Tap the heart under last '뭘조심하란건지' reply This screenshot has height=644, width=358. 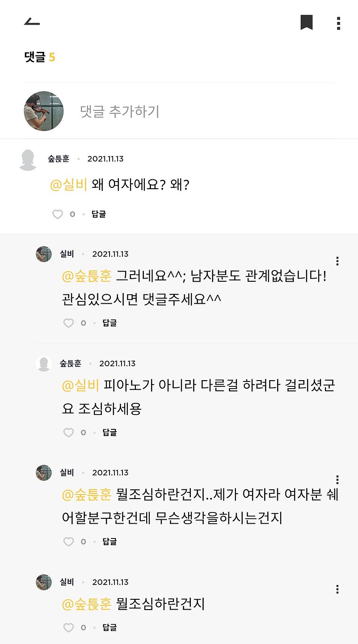[68, 627]
